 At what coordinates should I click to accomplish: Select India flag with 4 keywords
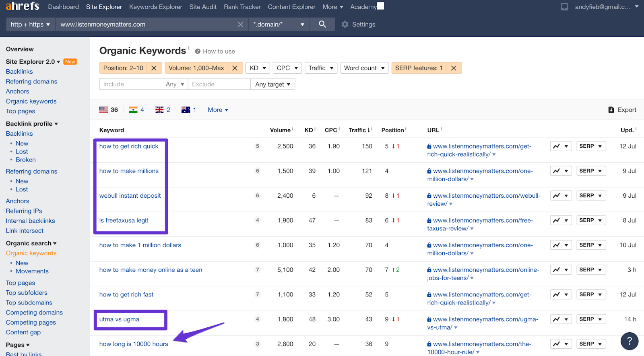point(136,110)
